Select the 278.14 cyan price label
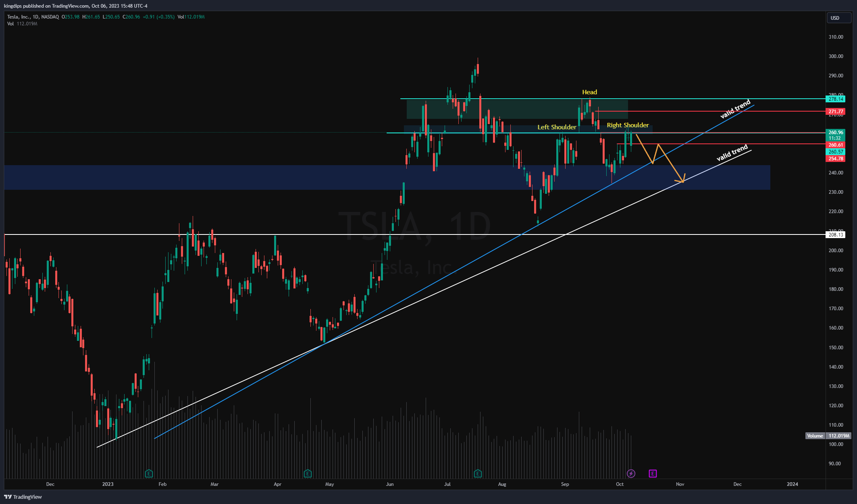The image size is (857, 504). click(836, 99)
